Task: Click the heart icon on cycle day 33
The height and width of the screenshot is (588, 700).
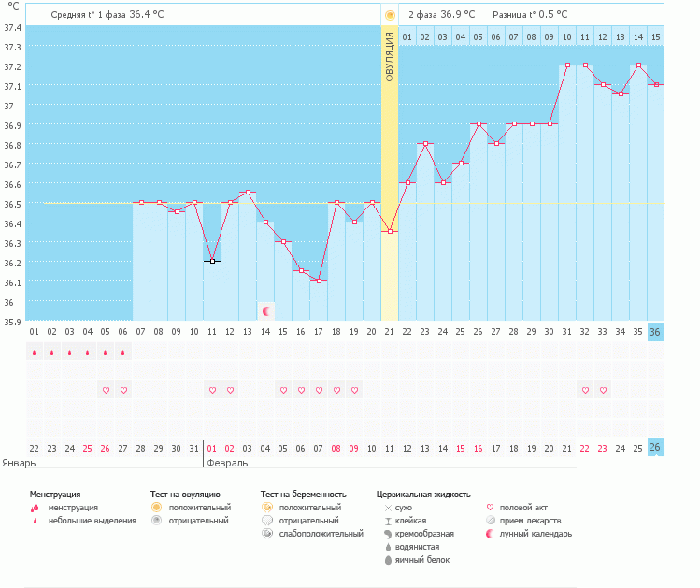Action: coord(603,390)
